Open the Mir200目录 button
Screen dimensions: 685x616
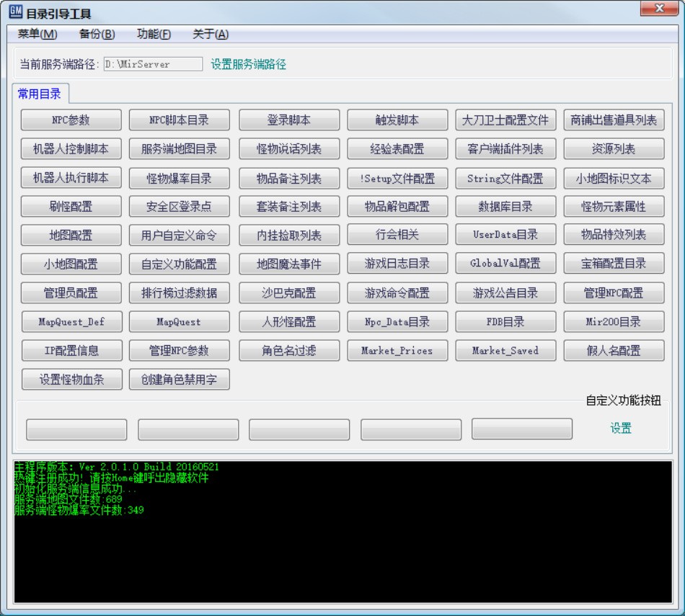pos(614,322)
